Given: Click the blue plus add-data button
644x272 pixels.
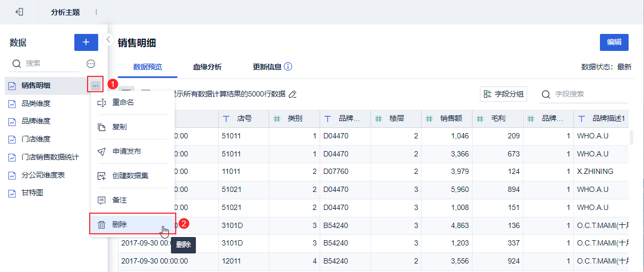Looking at the screenshot, I should [86, 42].
